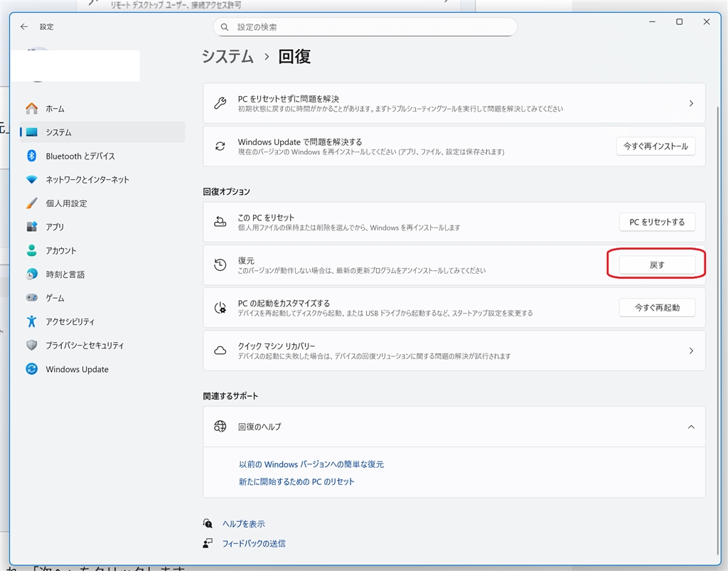
Task: Open 個人用設定 in sidebar
Action: pyautogui.click(x=102, y=203)
